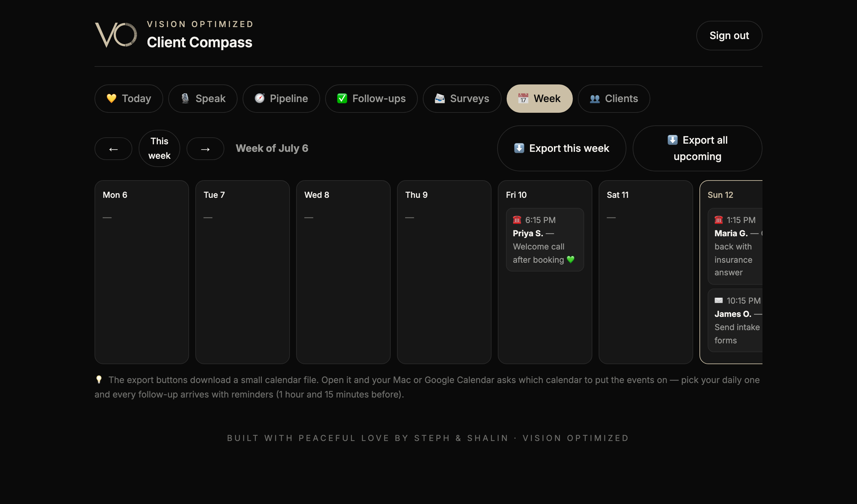
Task: Click the green checkmark icon on Follow-ups
Action: (342, 98)
